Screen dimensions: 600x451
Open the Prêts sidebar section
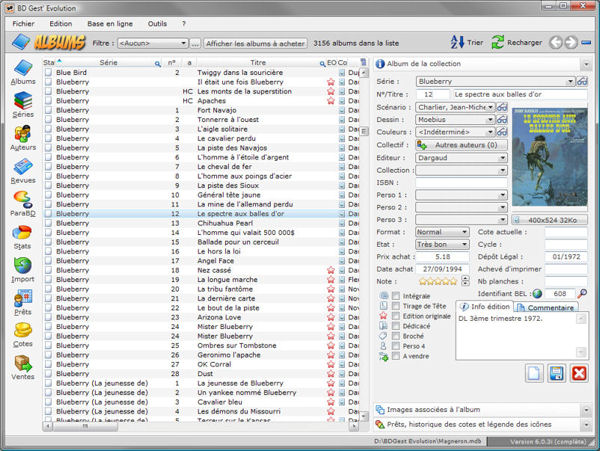coord(23,302)
